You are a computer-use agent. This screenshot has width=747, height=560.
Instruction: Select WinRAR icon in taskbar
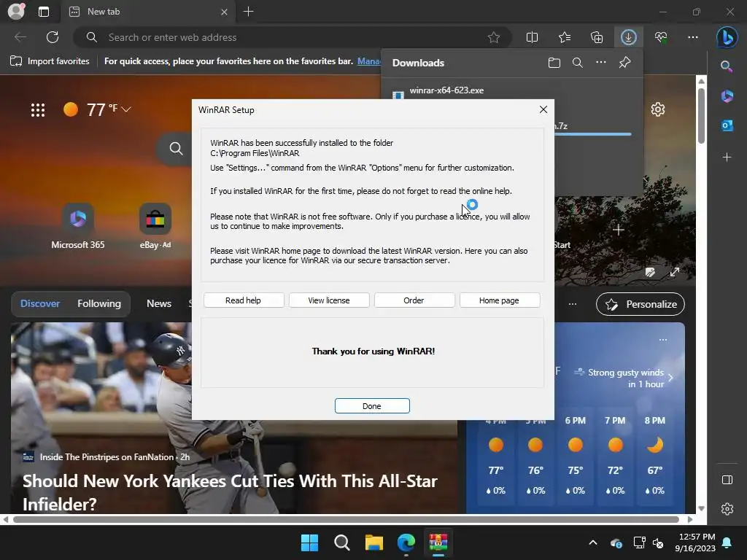pyautogui.click(x=438, y=542)
